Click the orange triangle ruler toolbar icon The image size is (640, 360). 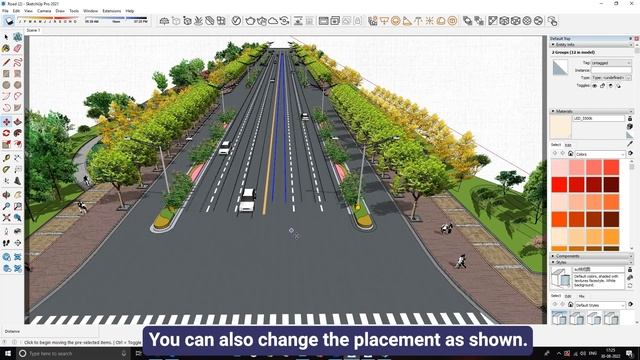407,21
